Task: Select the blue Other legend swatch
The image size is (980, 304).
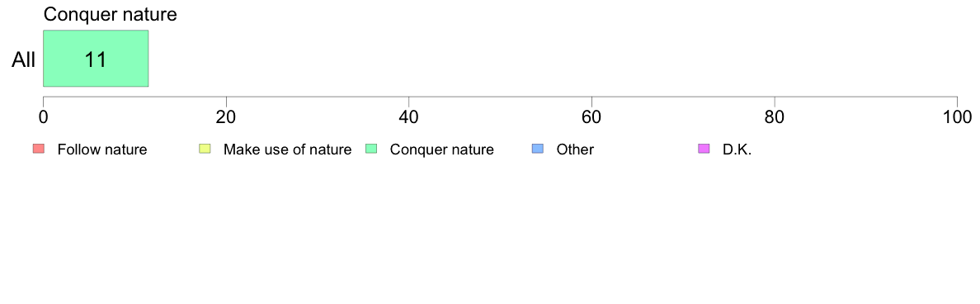Action: pos(537,149)
